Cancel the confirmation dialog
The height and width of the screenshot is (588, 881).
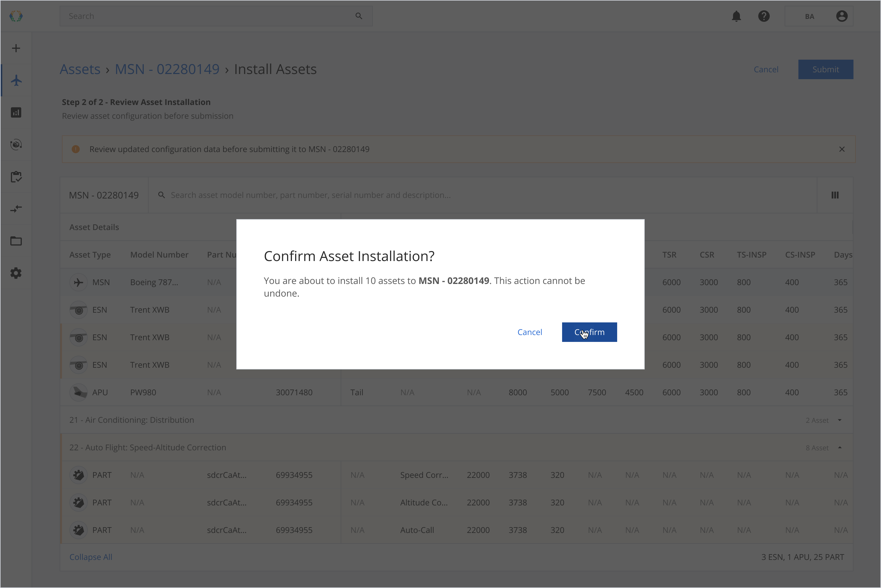tap(529, 332)
